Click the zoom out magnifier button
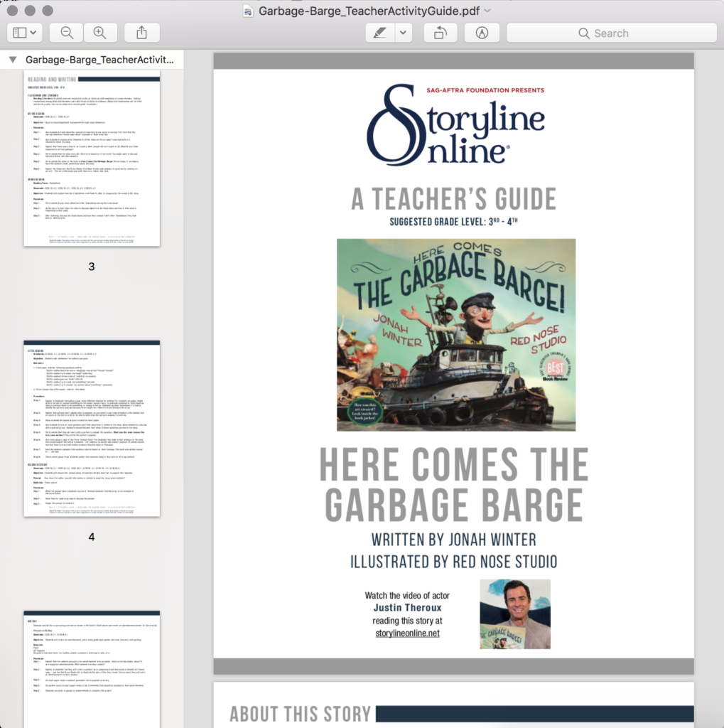 tap(67, 33)
